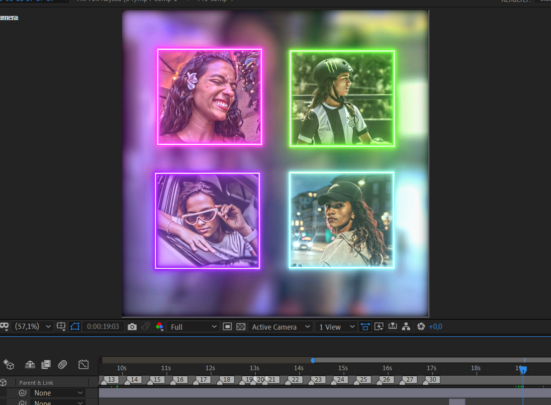
Task: Jump to timeline marker 14
Action: click(132, 380)
